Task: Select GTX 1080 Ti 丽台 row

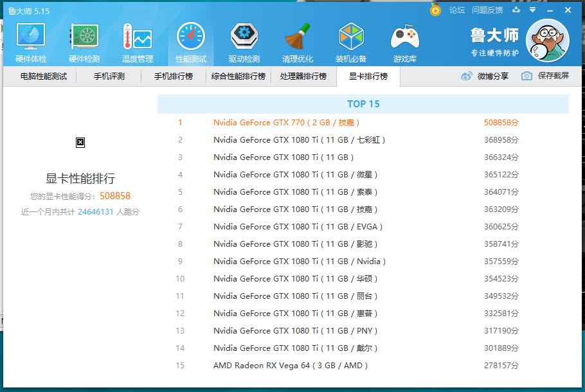Action: [363, 296]
